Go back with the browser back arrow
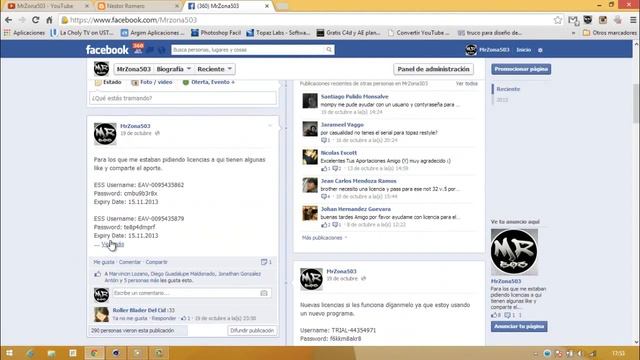The height and width of the screenshot is (360, 640). click(x=8, y=20)
